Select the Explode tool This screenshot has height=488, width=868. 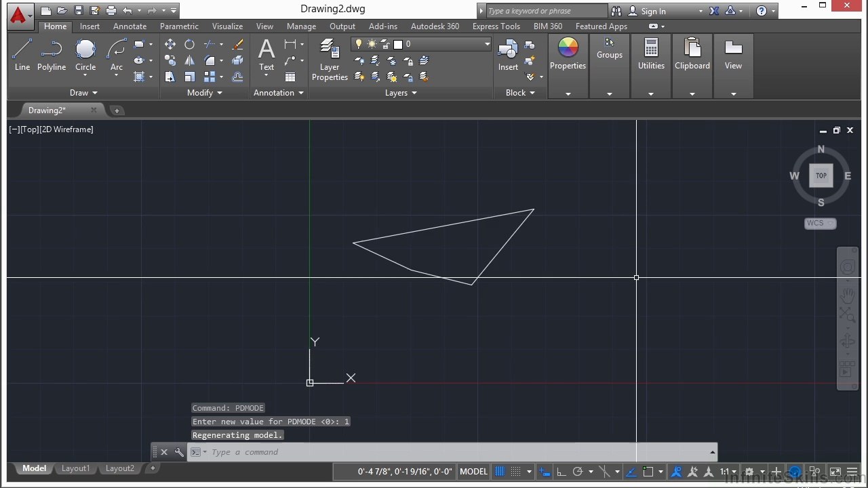237,60
